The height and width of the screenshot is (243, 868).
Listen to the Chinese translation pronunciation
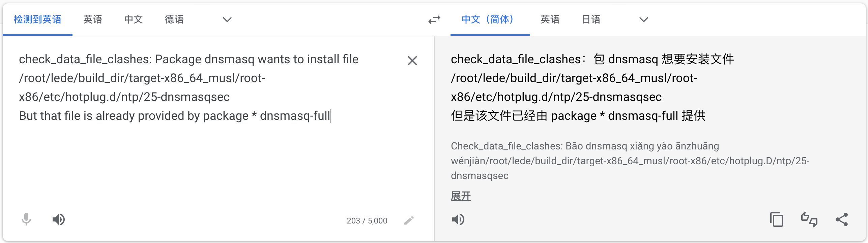pos(458,219)
